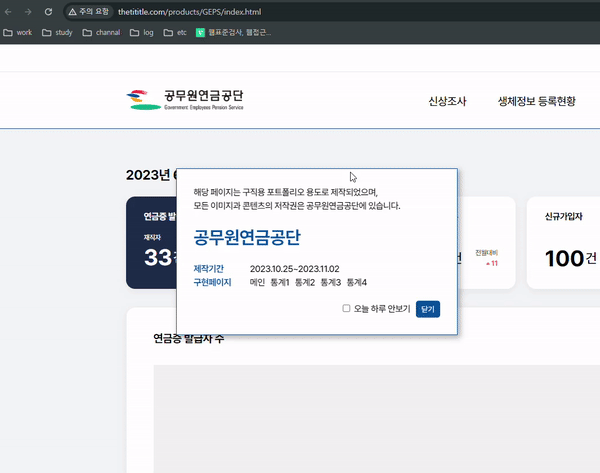Open the green-icon bookmark next to etc
Image resolution: width=600 pixels, height=473 pixels.
tap(233, 33)
